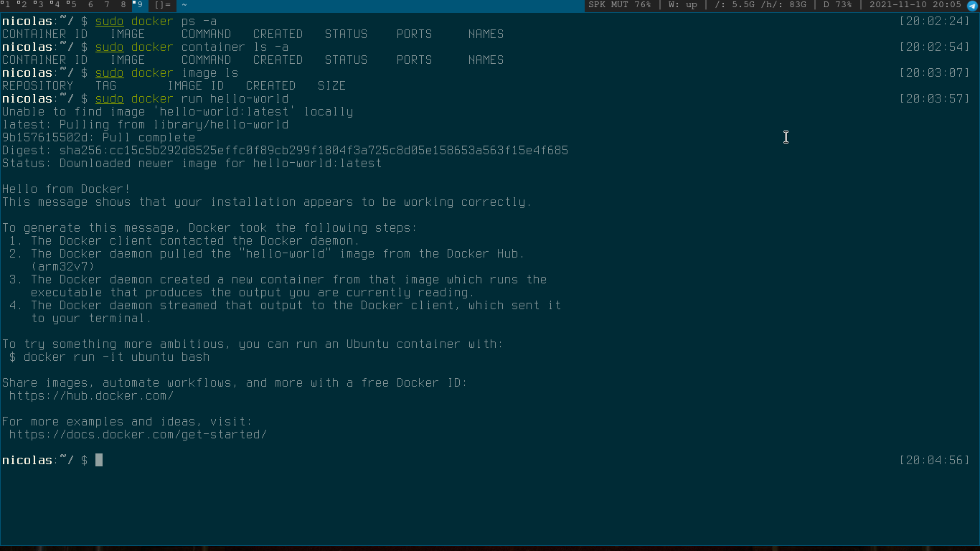Switch to workspace tag 6

pos(90,5)
